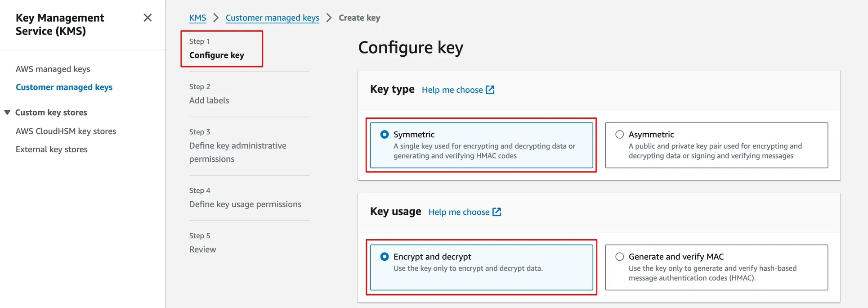The image size is (868, 308).
Task: Click breadcrumb chevron after KMS link
Action: pyautogui.click(x=216, y=18)
